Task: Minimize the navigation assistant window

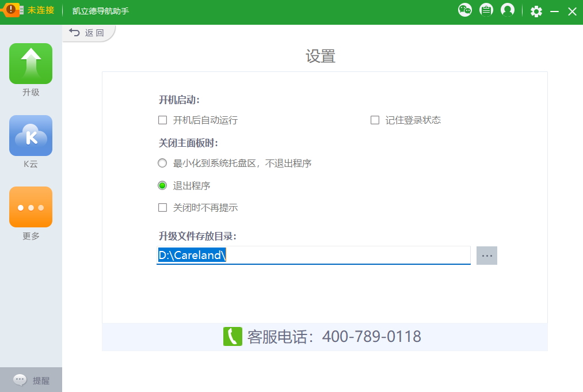Action: pos(554,12)
